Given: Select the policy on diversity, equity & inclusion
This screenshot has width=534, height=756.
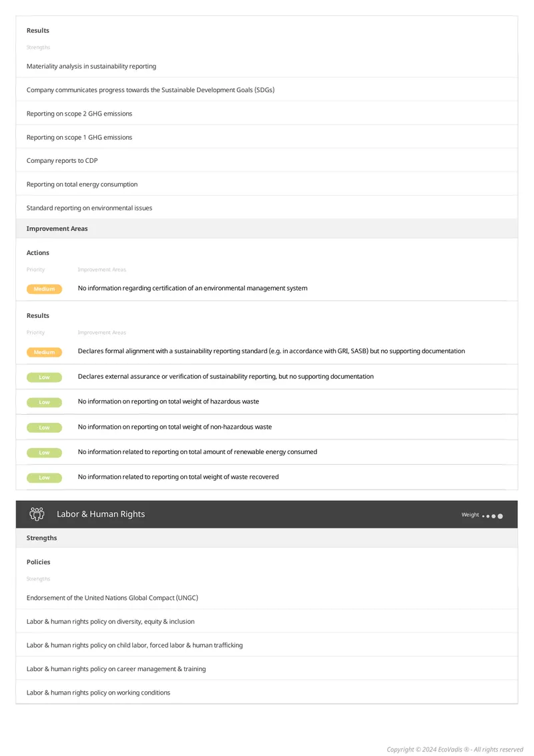Looking at the screenshot, I should point(266,621).
